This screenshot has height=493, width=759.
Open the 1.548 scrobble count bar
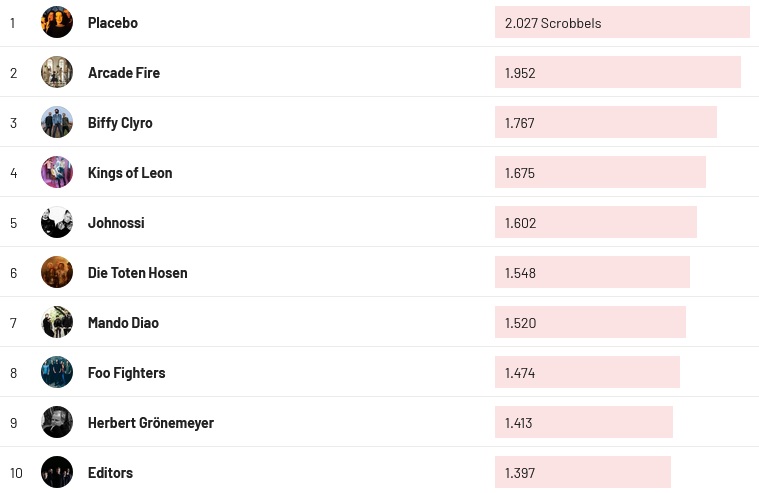(592, 272)
